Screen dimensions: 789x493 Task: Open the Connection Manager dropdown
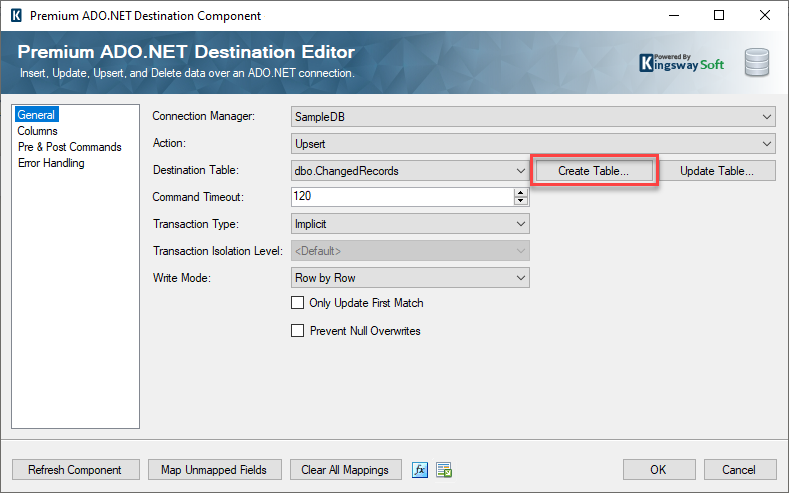[533, 117]
